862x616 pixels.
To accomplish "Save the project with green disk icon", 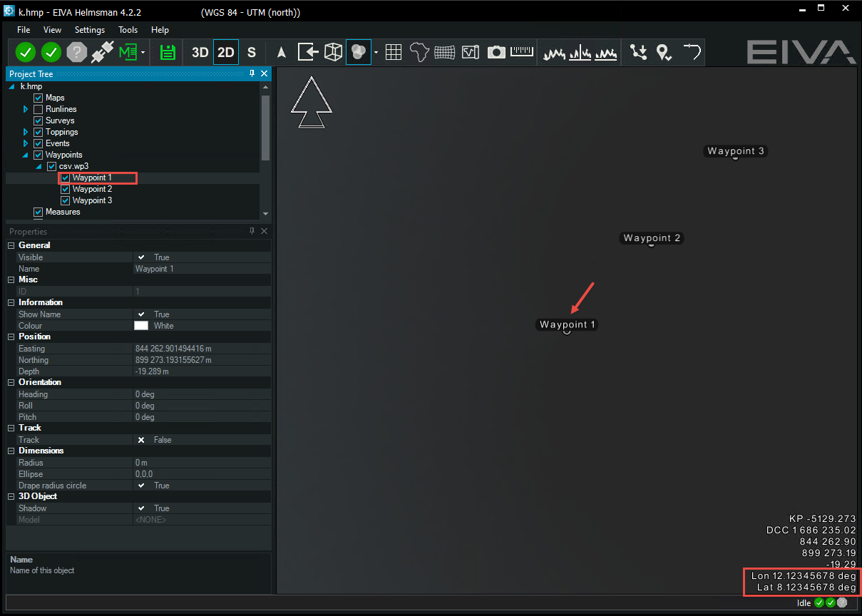I will [x=168, y=52].
